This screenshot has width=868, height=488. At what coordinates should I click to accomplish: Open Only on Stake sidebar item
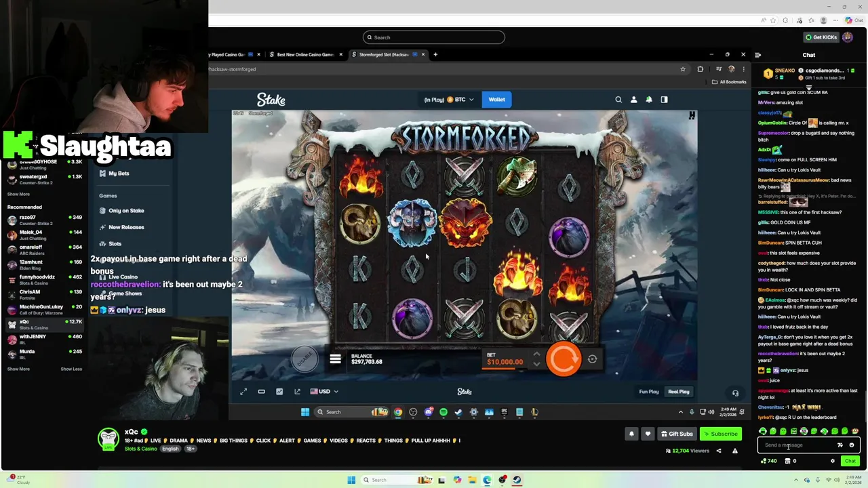click(126, 211)
